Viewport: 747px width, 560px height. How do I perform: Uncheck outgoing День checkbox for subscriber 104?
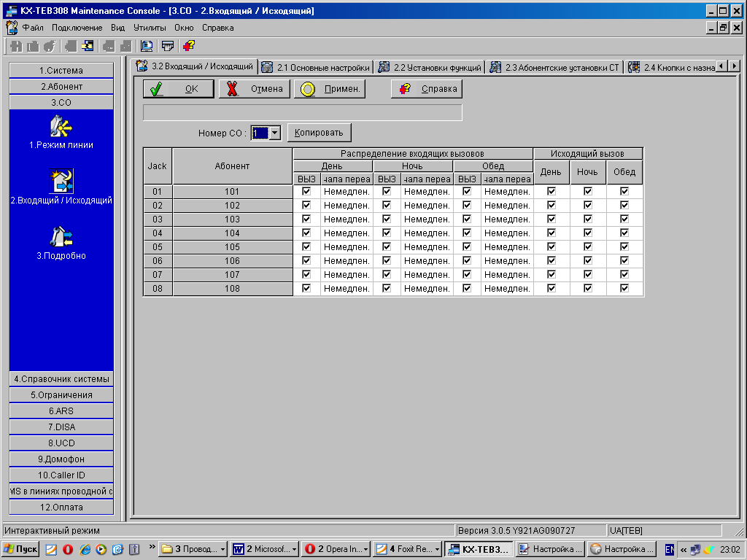551,233
